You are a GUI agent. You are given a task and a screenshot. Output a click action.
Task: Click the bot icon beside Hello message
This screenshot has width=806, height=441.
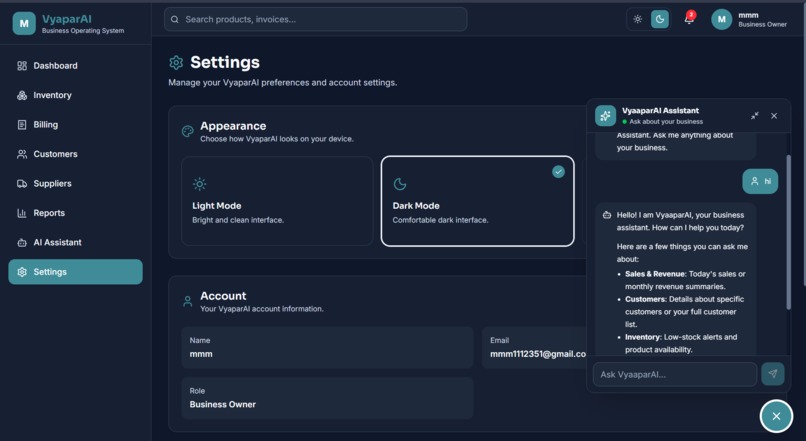pyautogui.click(x=607, y=215)
